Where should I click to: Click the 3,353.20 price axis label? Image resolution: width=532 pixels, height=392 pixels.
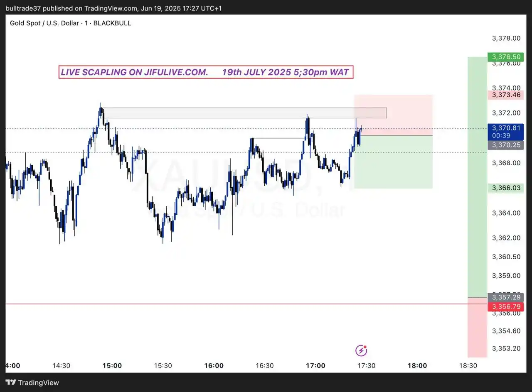coord(506,348)
